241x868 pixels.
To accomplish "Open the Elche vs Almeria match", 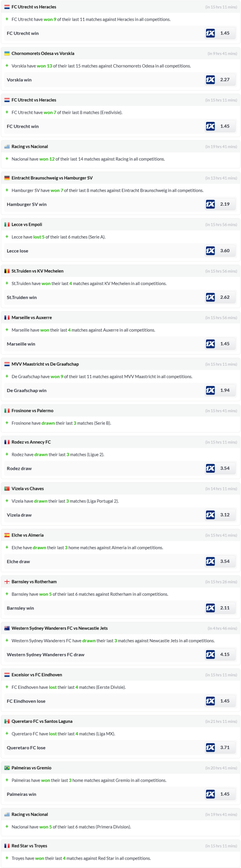I will pos(28,535).
